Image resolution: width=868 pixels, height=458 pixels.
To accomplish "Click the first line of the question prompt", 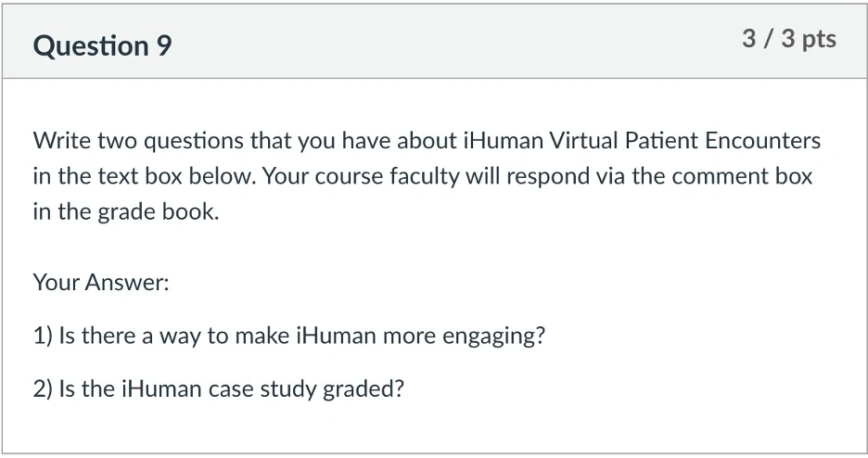I will (427, 141).
